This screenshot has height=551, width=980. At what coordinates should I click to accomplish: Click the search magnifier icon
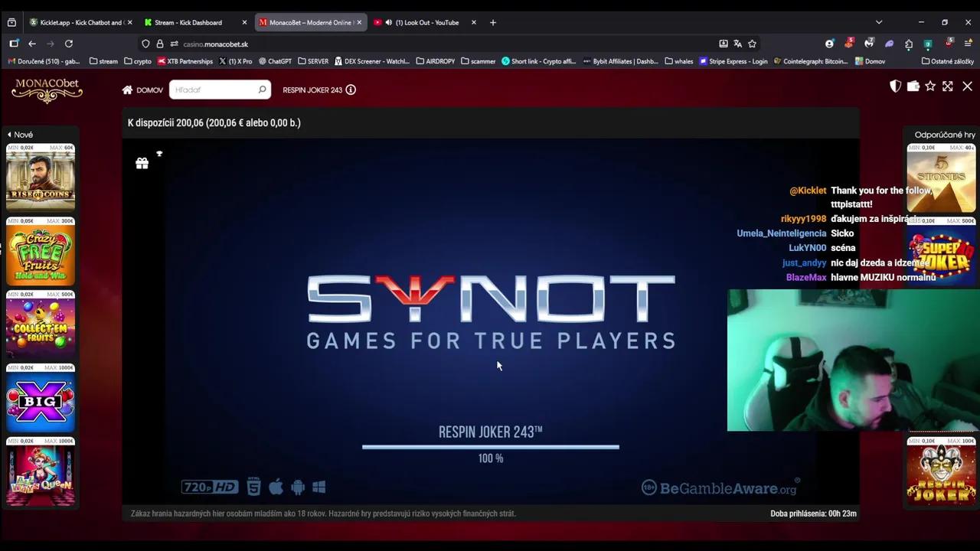(262, 90)
